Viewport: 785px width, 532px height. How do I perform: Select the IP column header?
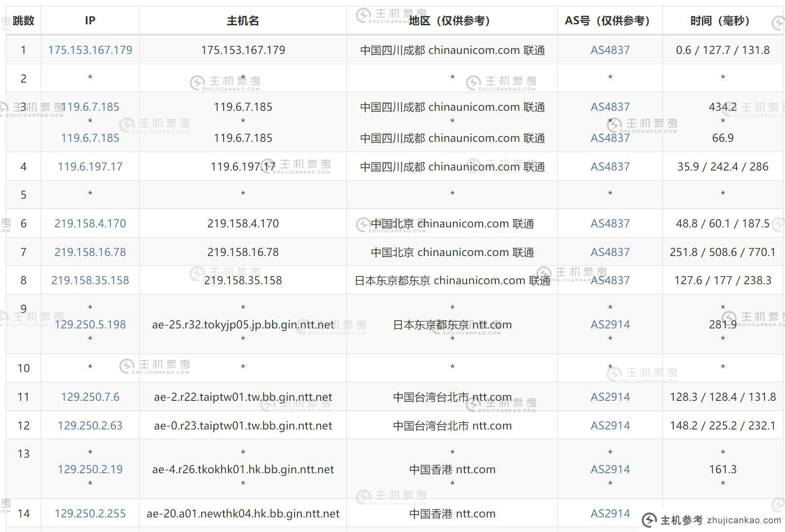coord(90,21)
